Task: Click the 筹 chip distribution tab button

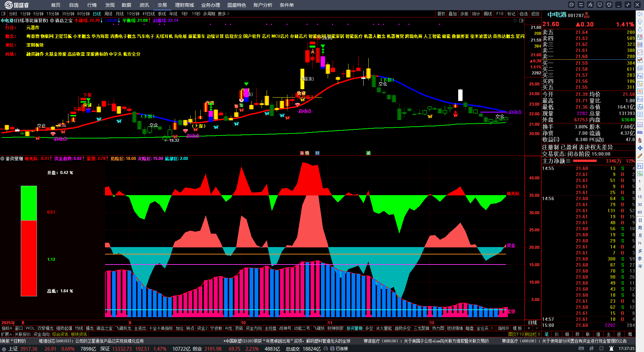Action: pyautogui.click(x=630, y=334)
